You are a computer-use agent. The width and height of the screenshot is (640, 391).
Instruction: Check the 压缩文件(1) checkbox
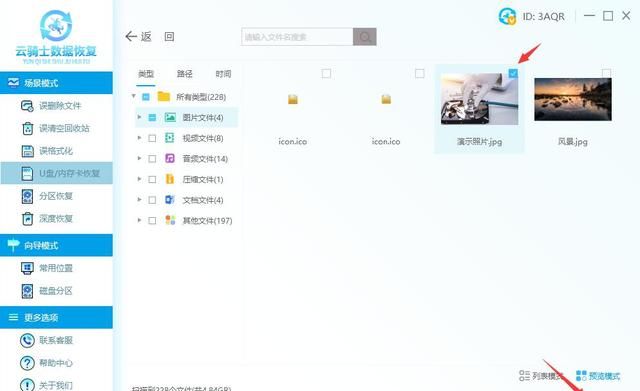pos(152,179)
